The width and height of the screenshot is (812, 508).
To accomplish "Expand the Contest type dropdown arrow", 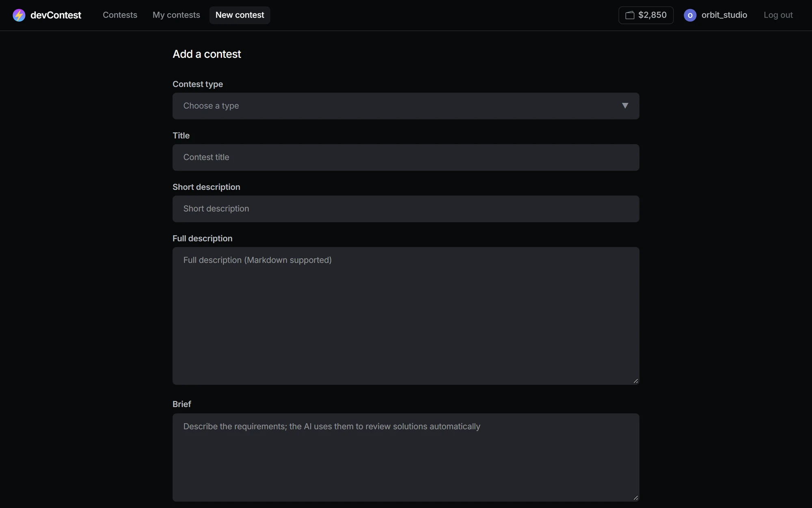I will point(625,106).
